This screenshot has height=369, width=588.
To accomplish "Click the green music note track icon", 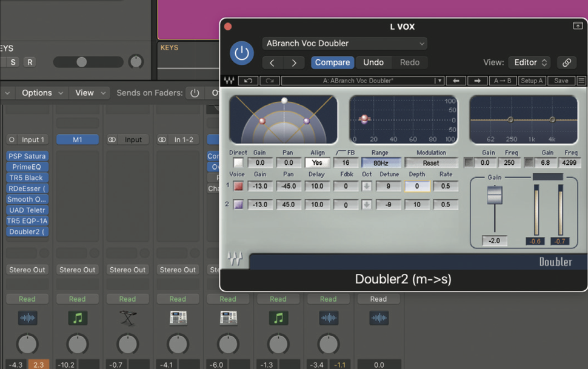I will click(x=77, y=317).
